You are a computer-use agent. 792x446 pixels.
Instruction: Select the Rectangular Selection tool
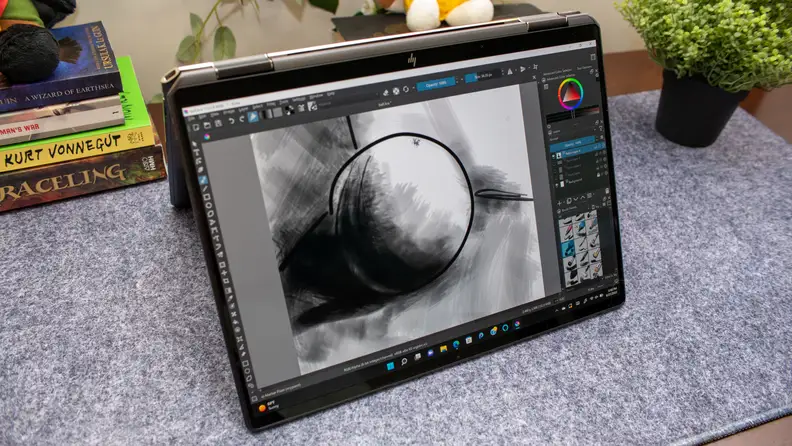click(245, 363)
